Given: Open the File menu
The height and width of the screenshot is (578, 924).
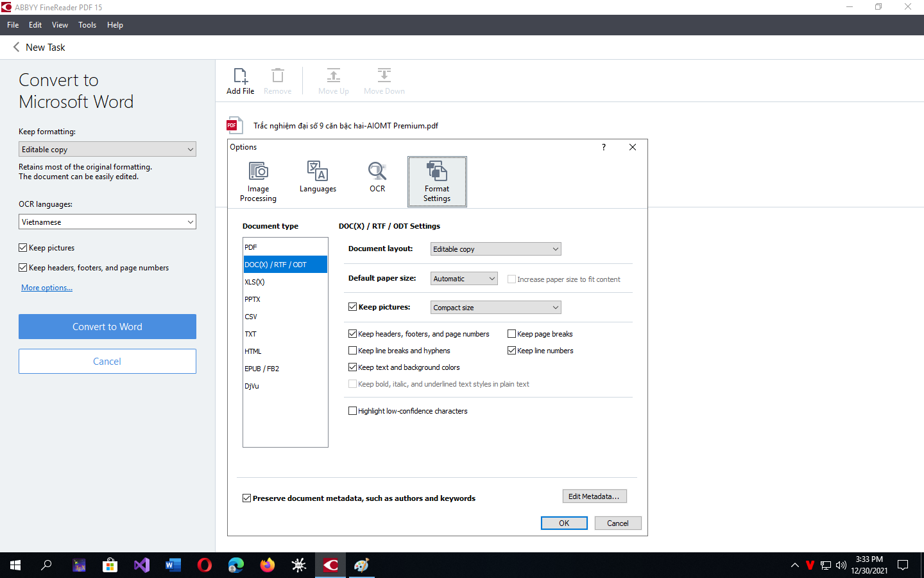Looking at the screenshot, I should point(13,25).
